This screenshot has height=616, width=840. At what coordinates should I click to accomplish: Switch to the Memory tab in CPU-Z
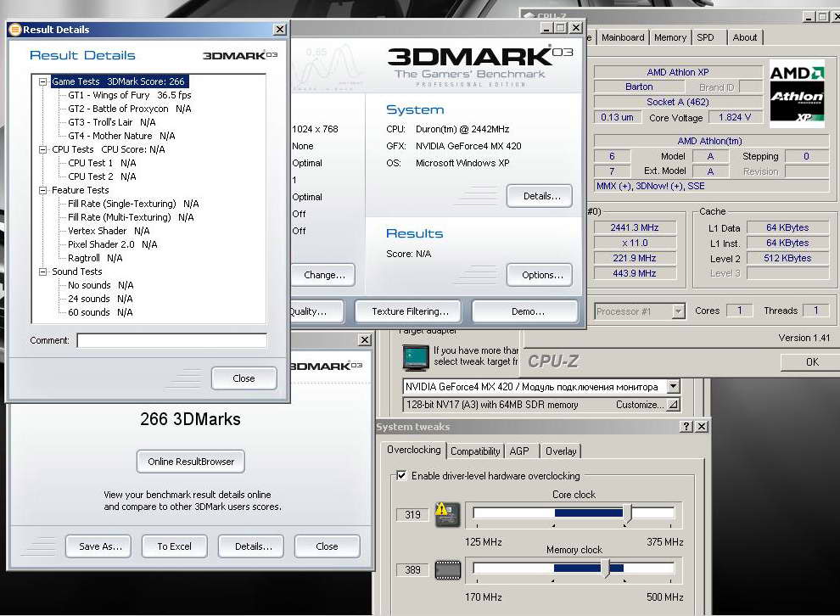pyautogui.click(x=670, y=37)
